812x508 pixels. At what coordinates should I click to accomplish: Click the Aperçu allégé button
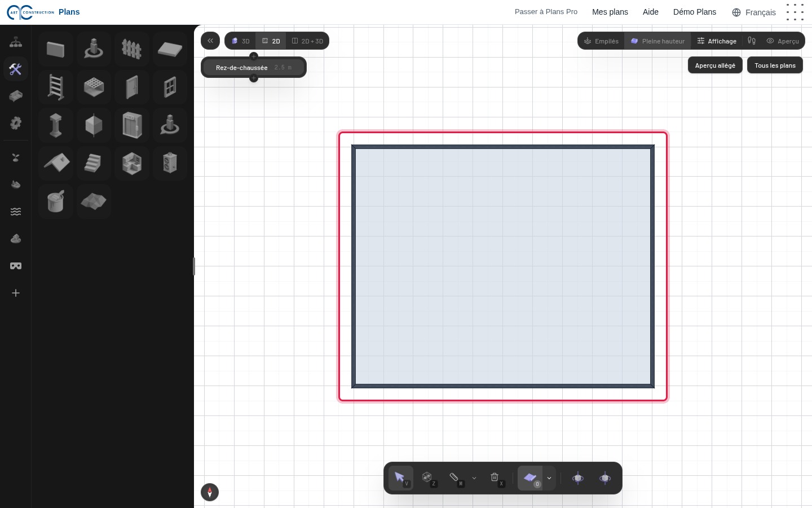(x=715, y=65)
